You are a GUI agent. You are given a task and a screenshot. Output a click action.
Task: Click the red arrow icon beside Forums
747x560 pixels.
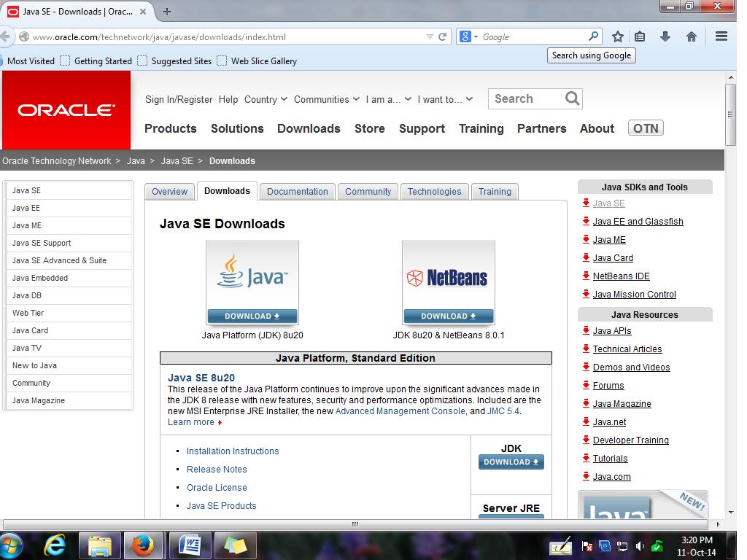(x=586, y=385)
